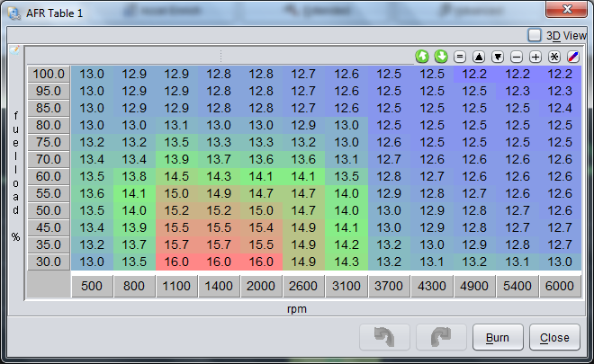Select the 13.1 cell at 80.0 load, 1100 rpm

click(x=176, y=125)
